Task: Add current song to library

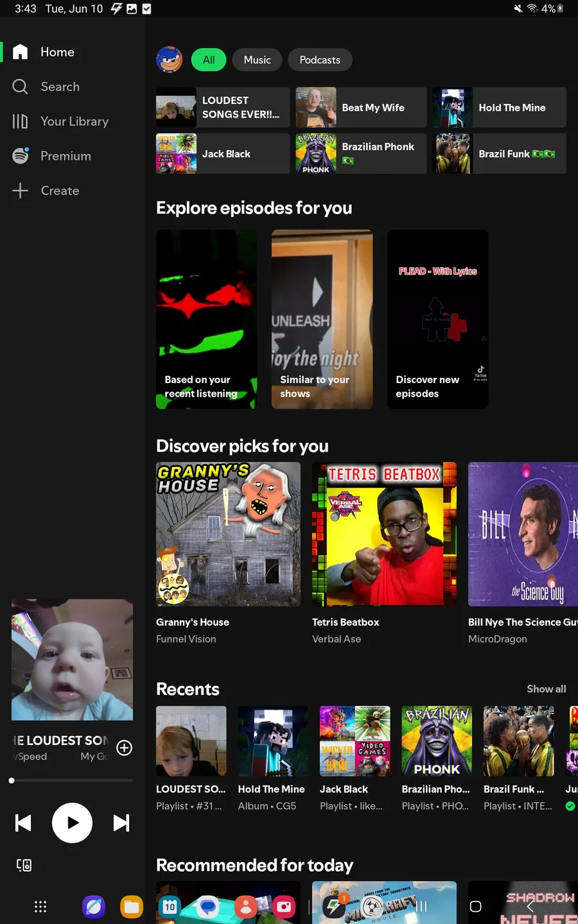Action: [x=124, y=748]
